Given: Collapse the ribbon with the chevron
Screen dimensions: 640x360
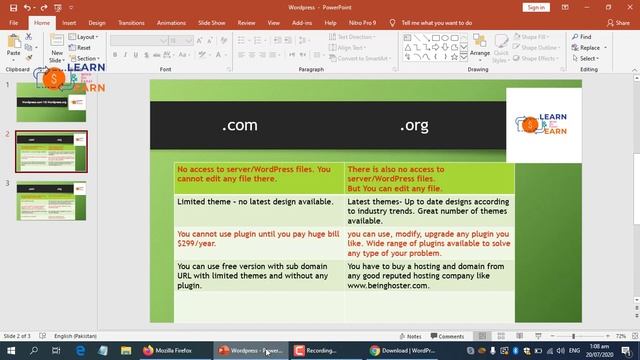Looking at the screenshot, I should tap(635, 69).
